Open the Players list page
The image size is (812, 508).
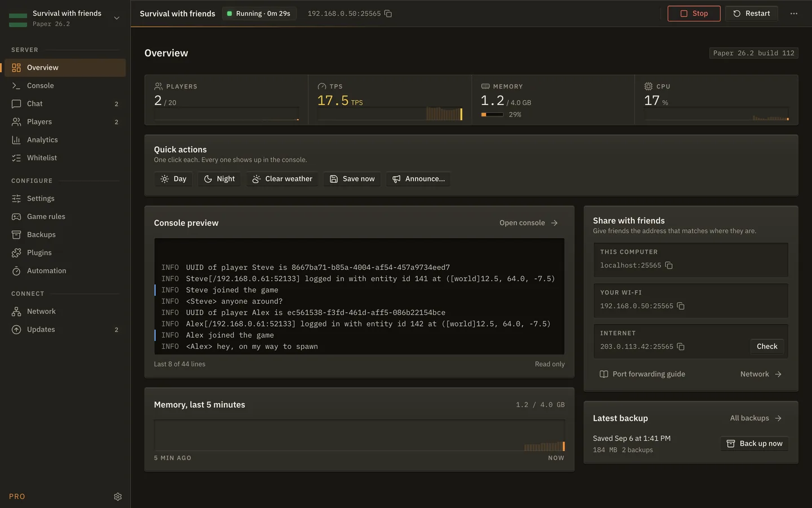click(x=65, y=122)
